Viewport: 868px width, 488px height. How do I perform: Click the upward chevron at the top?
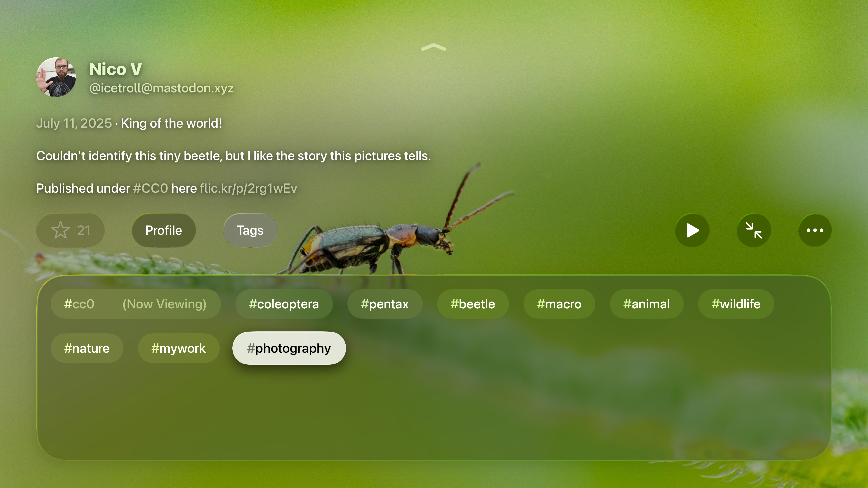[434, 47]
